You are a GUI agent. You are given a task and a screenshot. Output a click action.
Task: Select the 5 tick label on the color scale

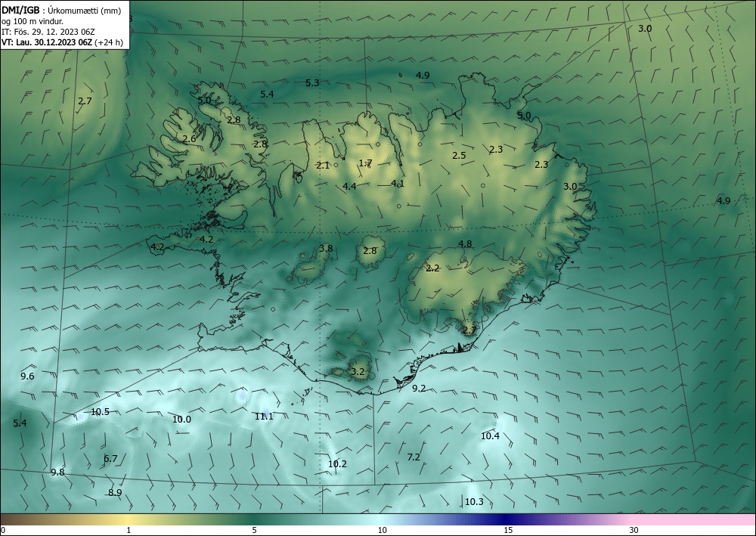click(254, 530)
